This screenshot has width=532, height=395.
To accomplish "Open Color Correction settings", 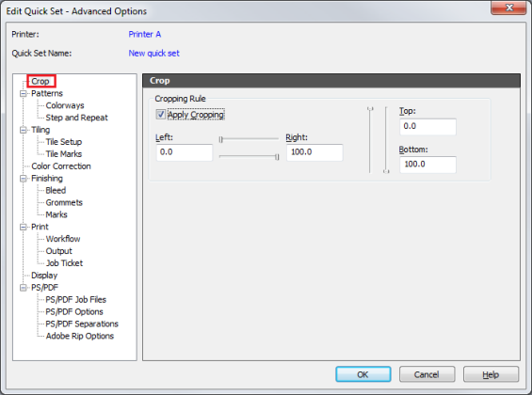I will (x=61, y=166).
